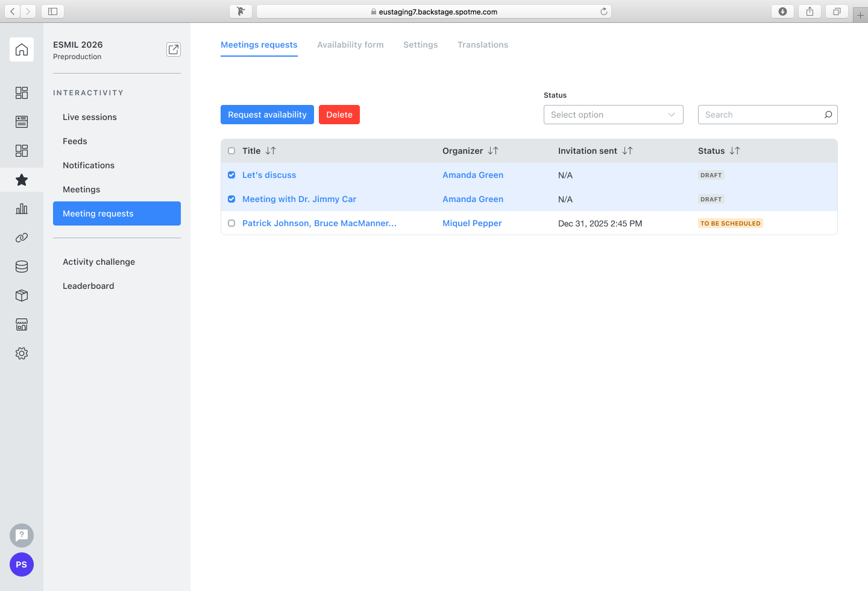The image size is (868, 591).
Task: Open the Status Select option dropdown
Action: (x=614, y=115)
